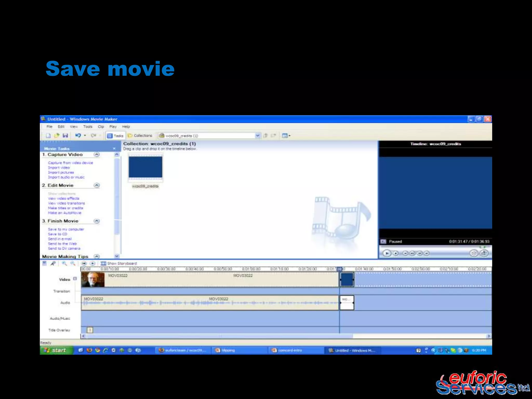Click the Set Audio Levels icon
The image size is (532, 399).
point(44,263)
